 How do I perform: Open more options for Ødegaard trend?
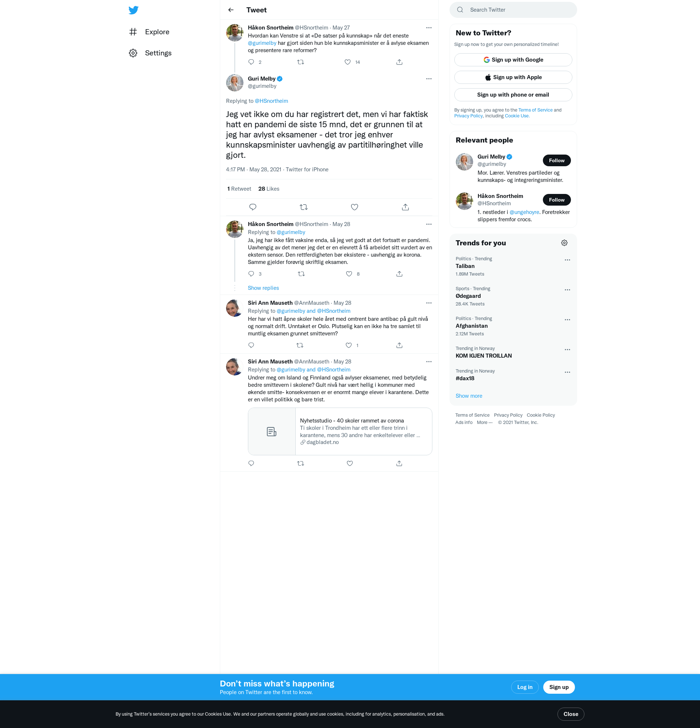click(x=567, y=290)
